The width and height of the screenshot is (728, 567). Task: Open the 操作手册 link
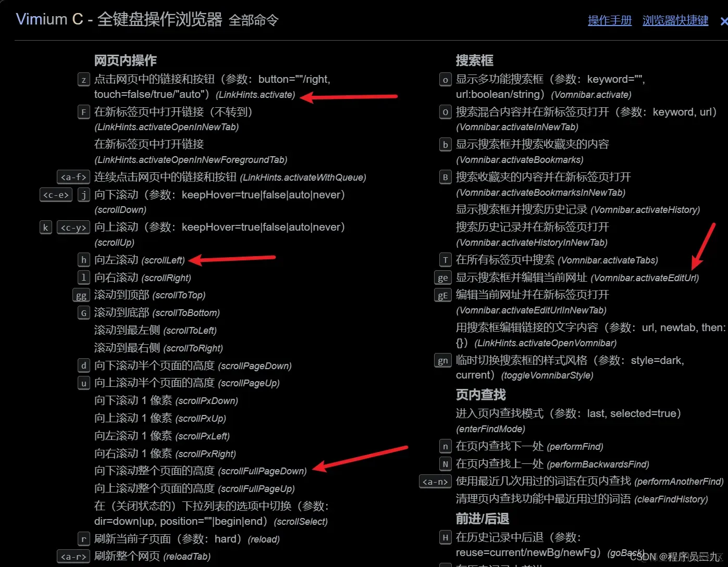click(610, 20)
